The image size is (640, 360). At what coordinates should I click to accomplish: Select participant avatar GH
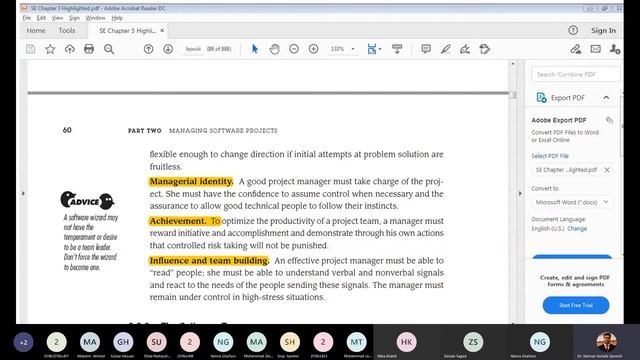tap(123, 342)
